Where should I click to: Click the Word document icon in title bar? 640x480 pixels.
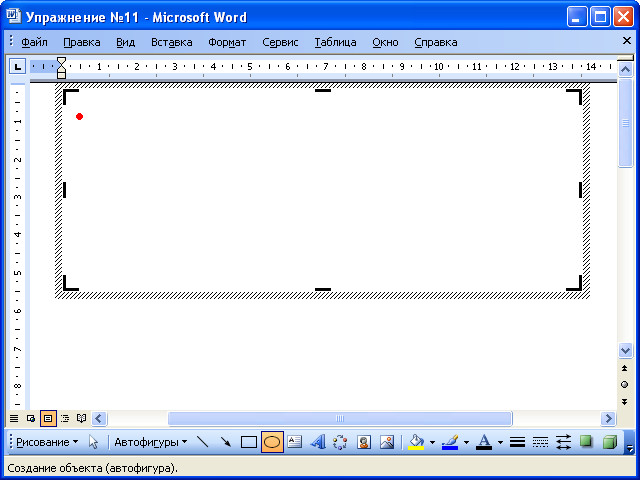13,16
